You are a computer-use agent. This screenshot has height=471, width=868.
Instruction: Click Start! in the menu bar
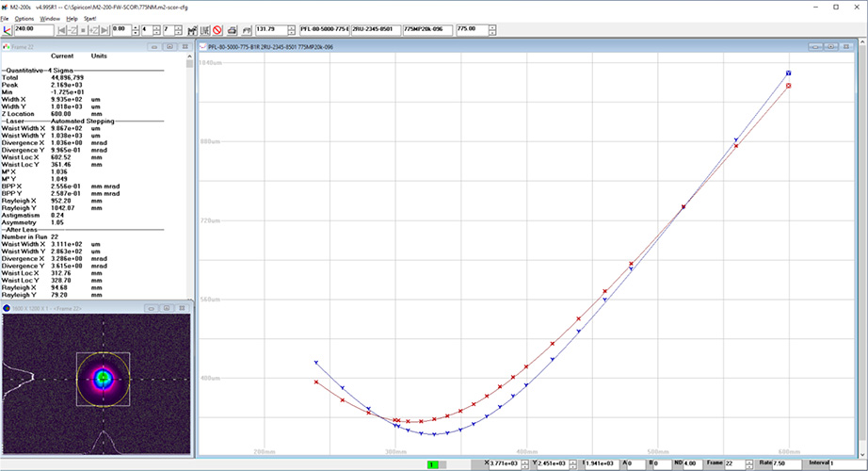coord(89,18)
